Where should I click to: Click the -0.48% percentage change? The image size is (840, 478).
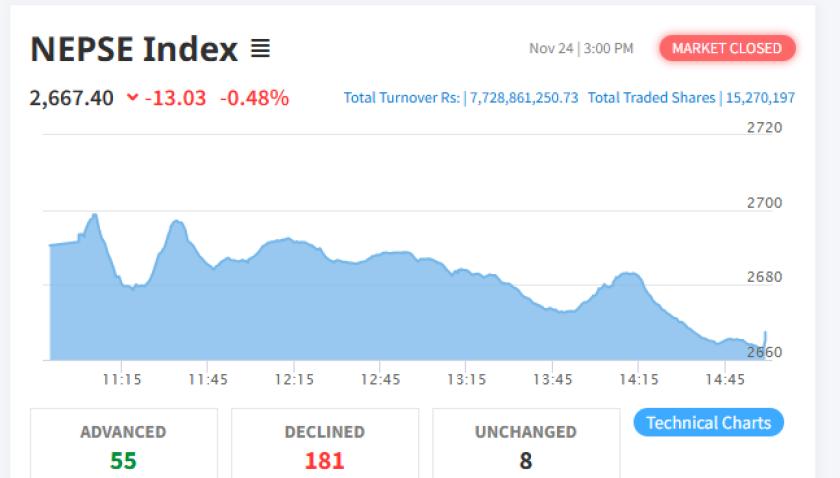[x=254, y=98]
